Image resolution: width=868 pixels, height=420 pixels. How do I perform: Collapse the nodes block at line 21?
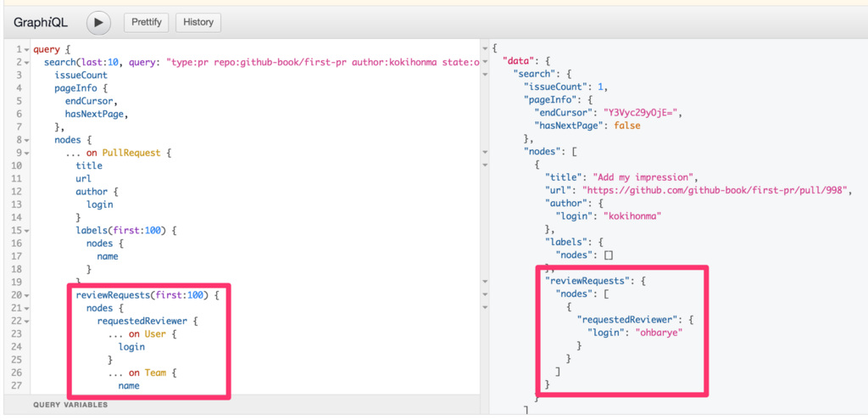pyautogui.click(x=26, y=309)
